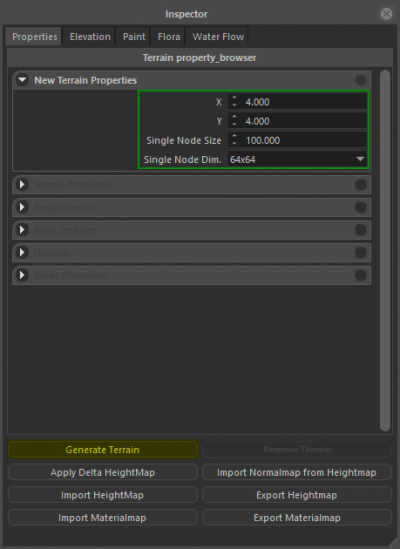Screen dimensions: 400x549
Task: Click the X value stepper arrows
Action: (234, 102)
